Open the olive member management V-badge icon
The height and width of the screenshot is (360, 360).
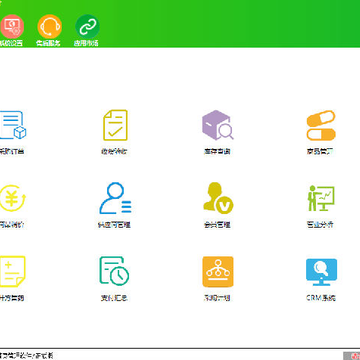tap(218, 198)
